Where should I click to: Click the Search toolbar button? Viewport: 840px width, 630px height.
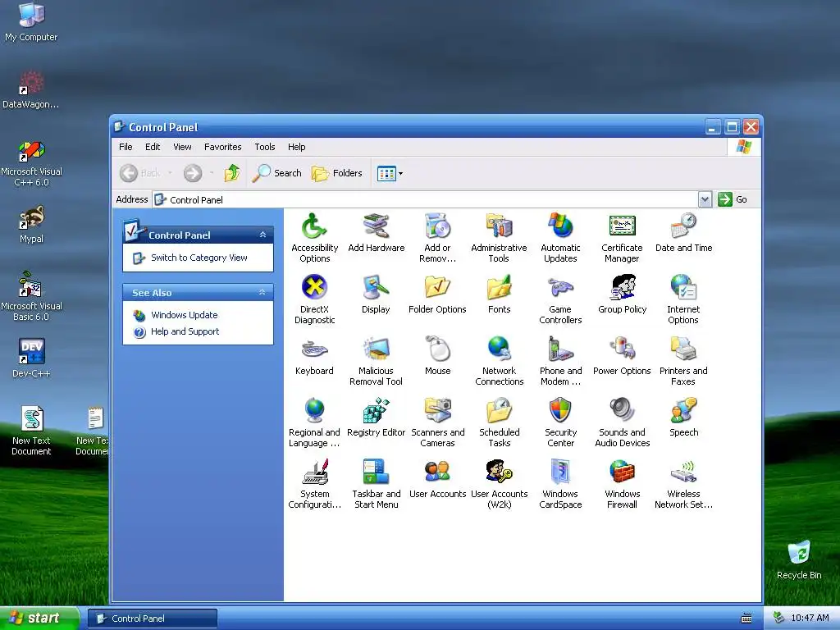pyautogui.click(x=276, y=173)
